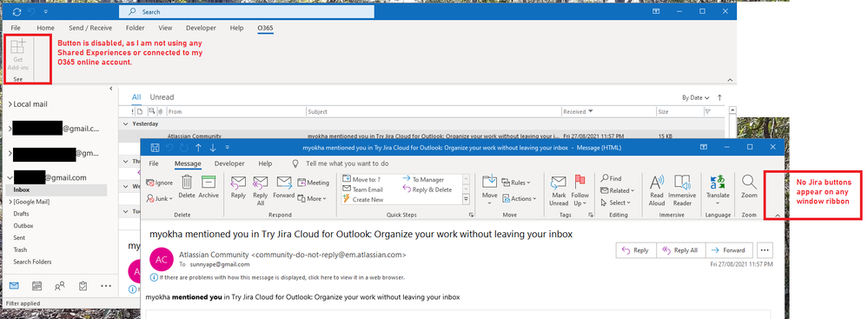Open the File menu in message window
This screenshot has height=319, width=868.
(154, 163)
